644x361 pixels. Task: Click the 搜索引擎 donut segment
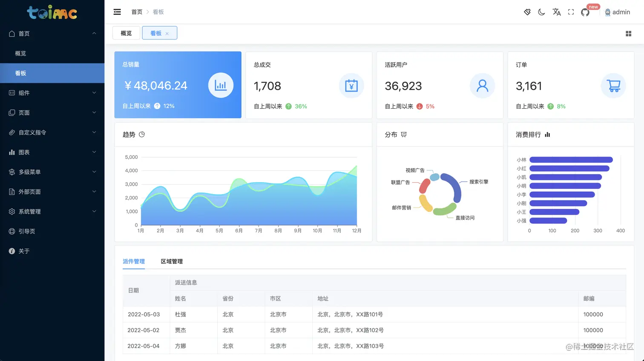[454, 185]
